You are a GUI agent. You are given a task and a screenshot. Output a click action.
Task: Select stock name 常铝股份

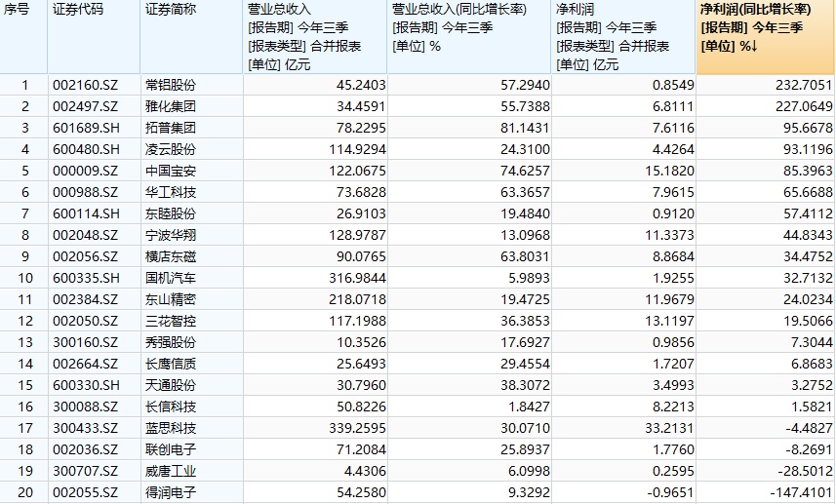[171, 85]
